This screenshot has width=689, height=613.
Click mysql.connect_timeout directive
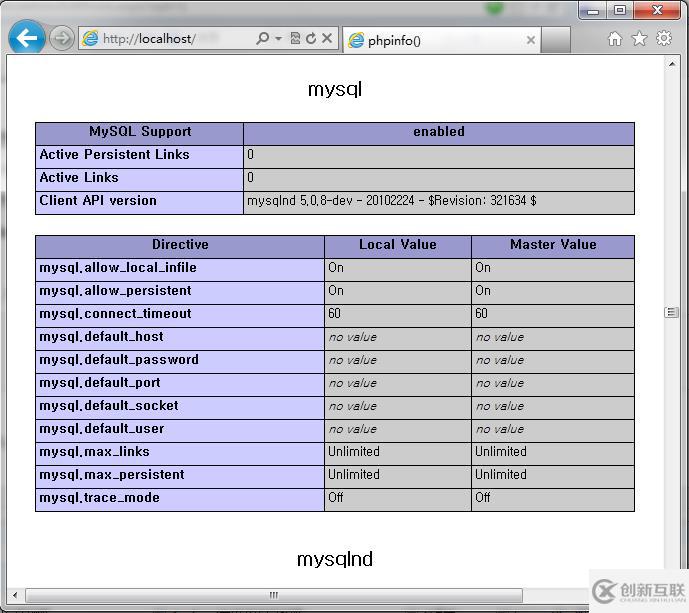115,314
